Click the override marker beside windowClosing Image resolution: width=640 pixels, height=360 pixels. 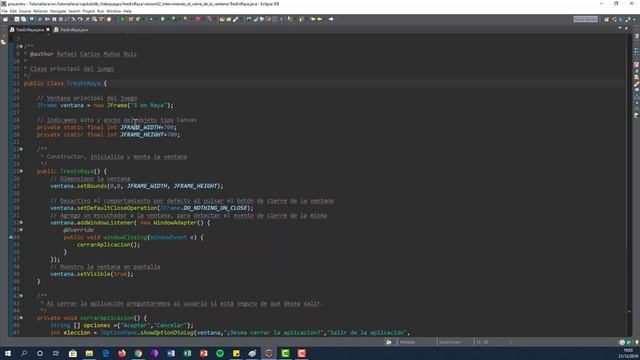(x=11, y=237)
